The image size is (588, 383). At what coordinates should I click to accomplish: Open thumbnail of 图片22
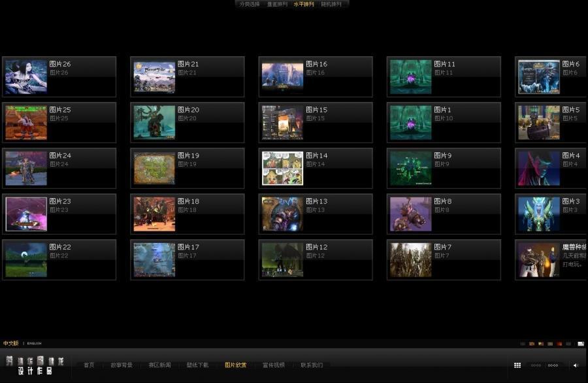(x=26, y=260)
